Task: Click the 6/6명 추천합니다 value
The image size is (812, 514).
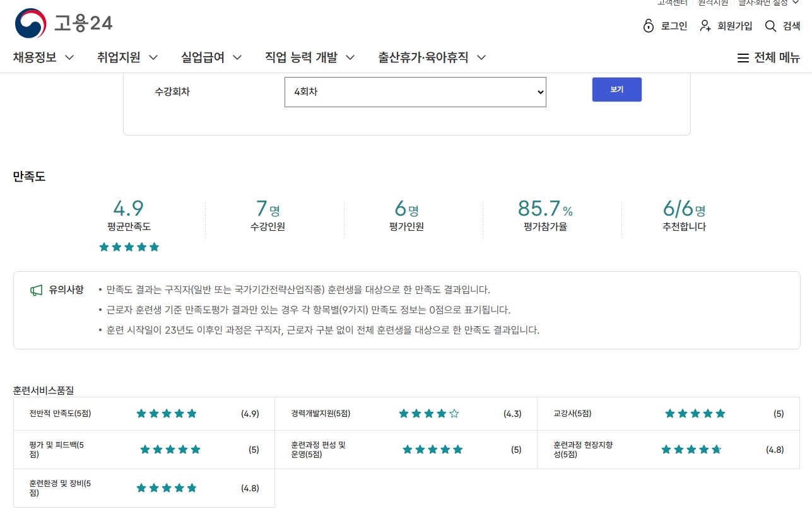Action: 684,208
